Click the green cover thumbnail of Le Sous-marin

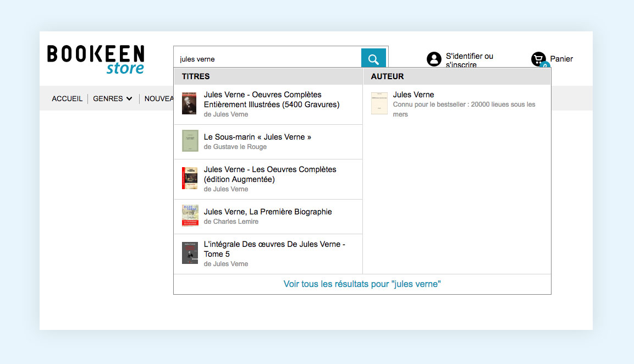[x=190, y=141]
